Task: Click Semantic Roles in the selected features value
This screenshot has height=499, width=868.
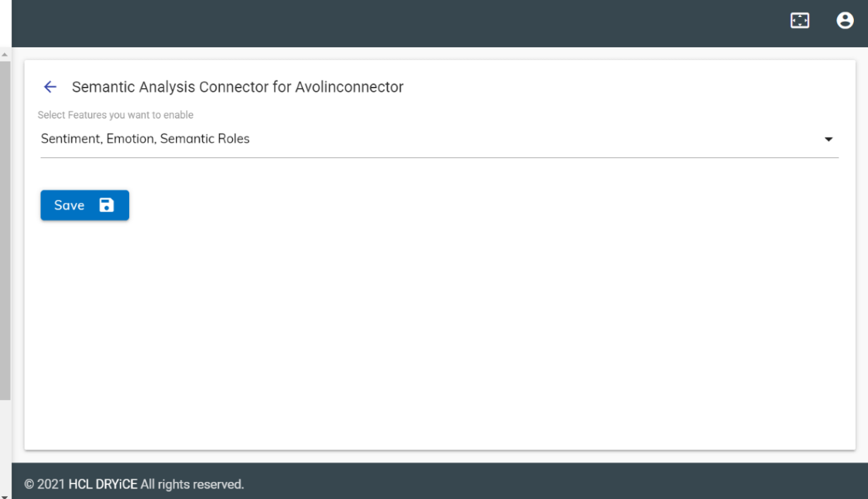Action: pyautogui.click(x=204, y=139)
